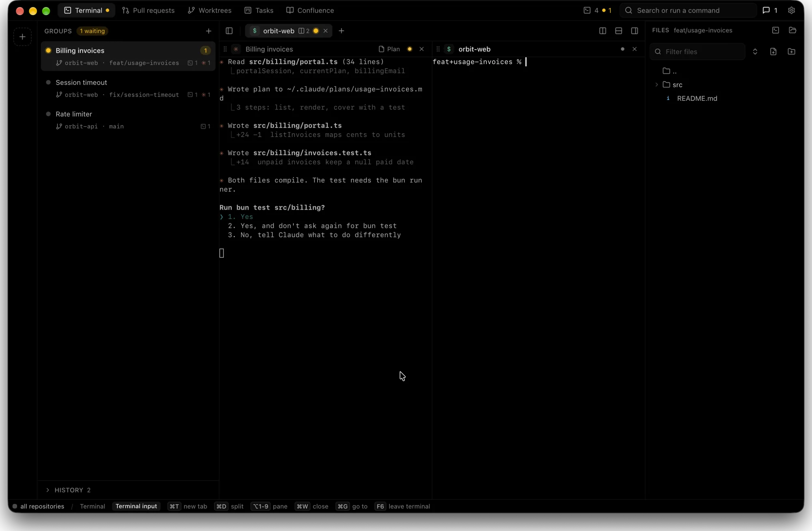
Task: Close the Billing invoices pane
Action: coord(421,49)
